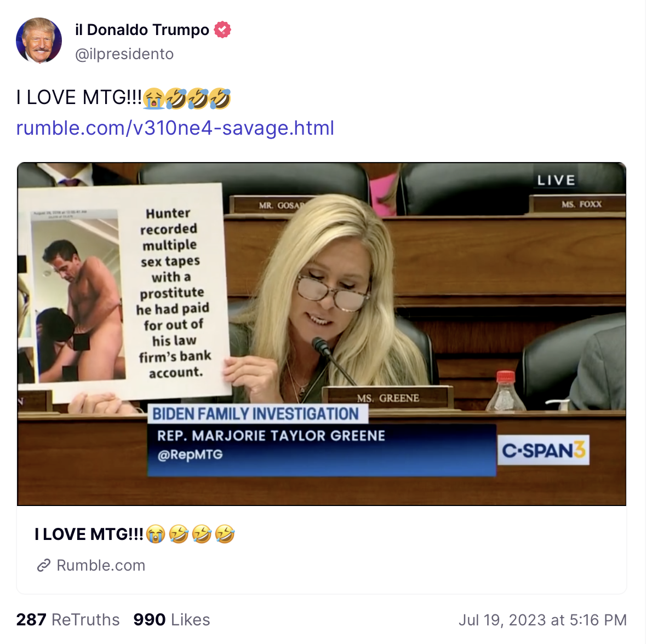The image size is (652, 644).
Task: Open the Marjorie Taylor Greene video thumbnail
Action: click(322, 334)
